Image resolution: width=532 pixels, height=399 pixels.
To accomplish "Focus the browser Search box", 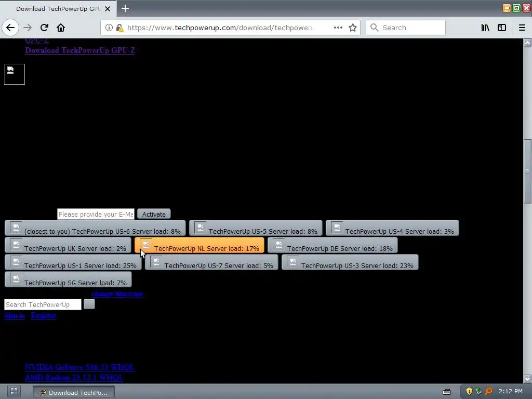I will 405,28.
